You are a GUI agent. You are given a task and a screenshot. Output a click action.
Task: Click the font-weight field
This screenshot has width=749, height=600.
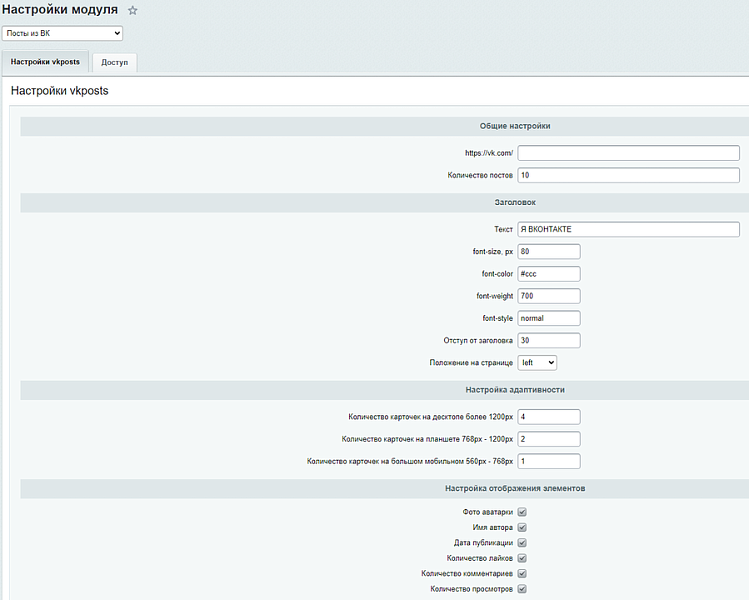tap(549, 296)
